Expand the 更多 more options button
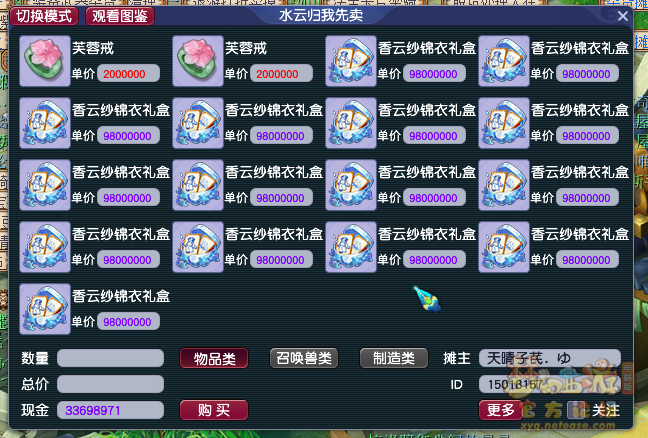648x438 pixels. coord(500,410)
